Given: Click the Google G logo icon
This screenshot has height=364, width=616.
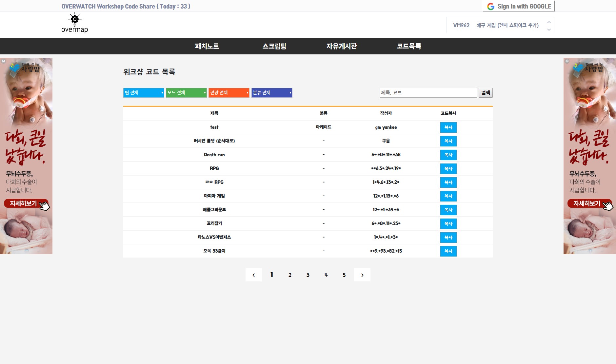Looking at the screenshot, I should tap(490, 7).
